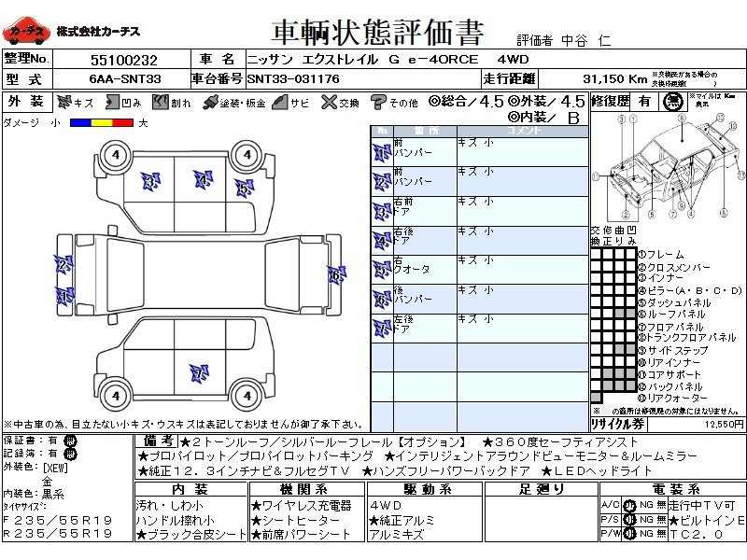Click damage marker 7 on side-view door
This screenshot has height=560, width=747.
click(197, 373)
